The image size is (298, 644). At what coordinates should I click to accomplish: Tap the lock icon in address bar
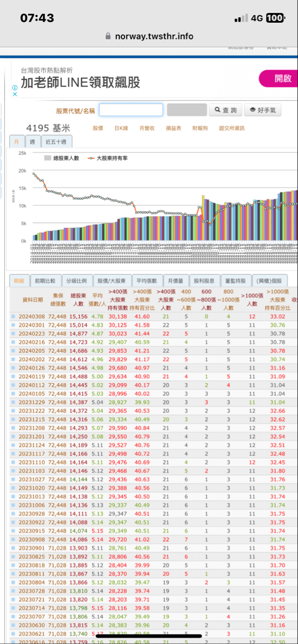click(108, 37)
